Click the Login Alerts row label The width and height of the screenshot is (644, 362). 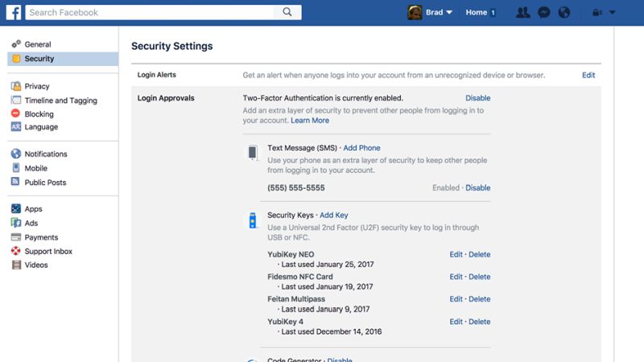(x=156, y=75)
